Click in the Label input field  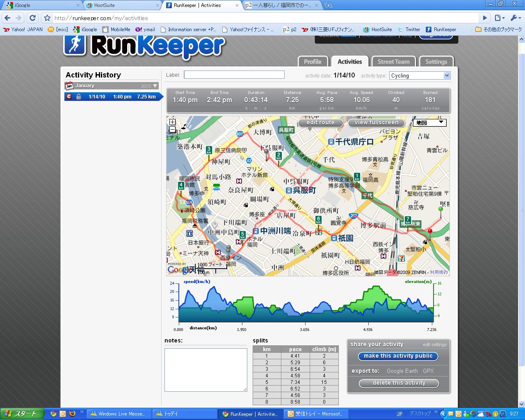tap(234, 75)
